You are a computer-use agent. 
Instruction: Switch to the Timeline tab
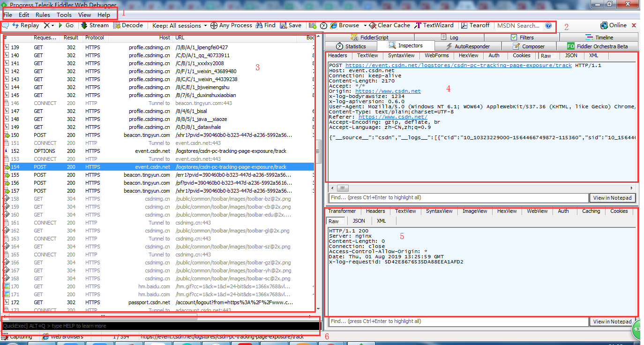click(x=599, y=37)
